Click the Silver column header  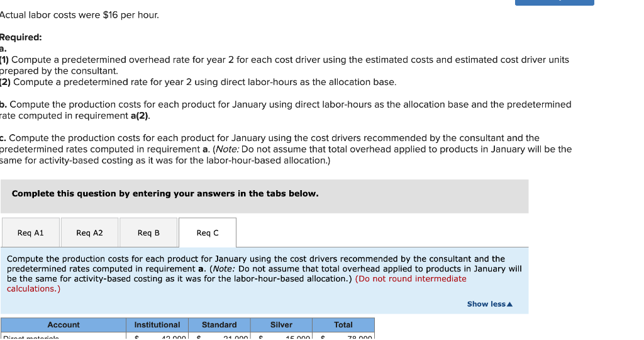[281, 325]
